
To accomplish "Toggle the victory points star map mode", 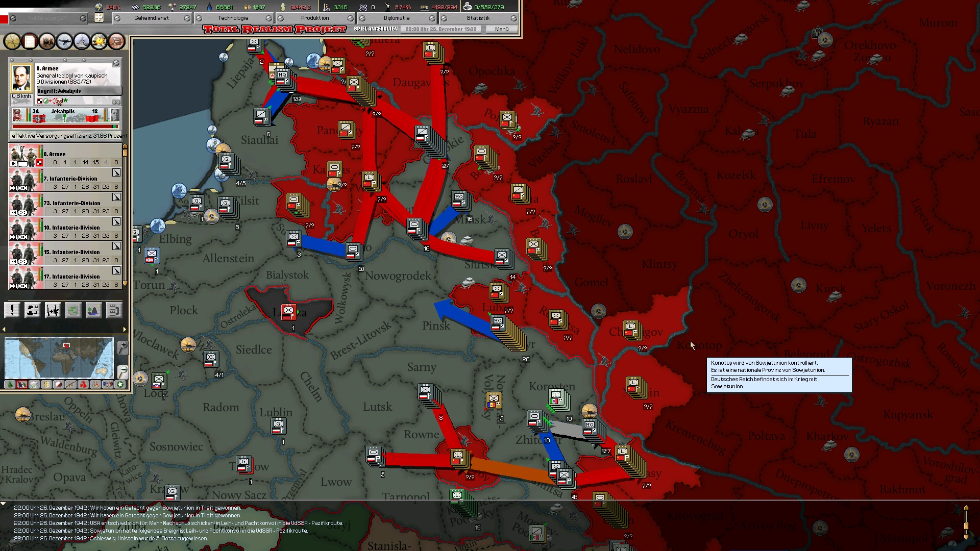I will click(120, 385).
